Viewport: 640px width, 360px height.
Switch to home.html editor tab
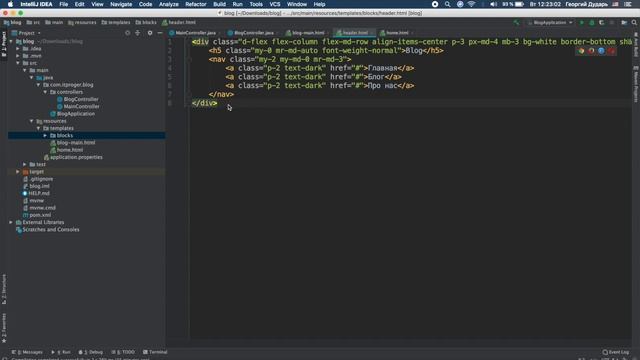tap(397, 33)
